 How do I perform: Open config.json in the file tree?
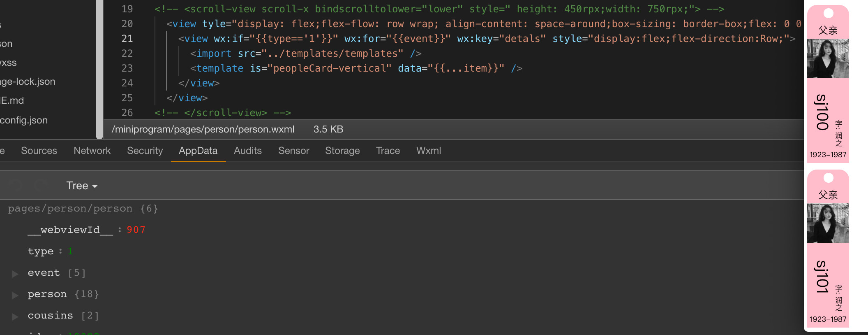pos(24,120)
